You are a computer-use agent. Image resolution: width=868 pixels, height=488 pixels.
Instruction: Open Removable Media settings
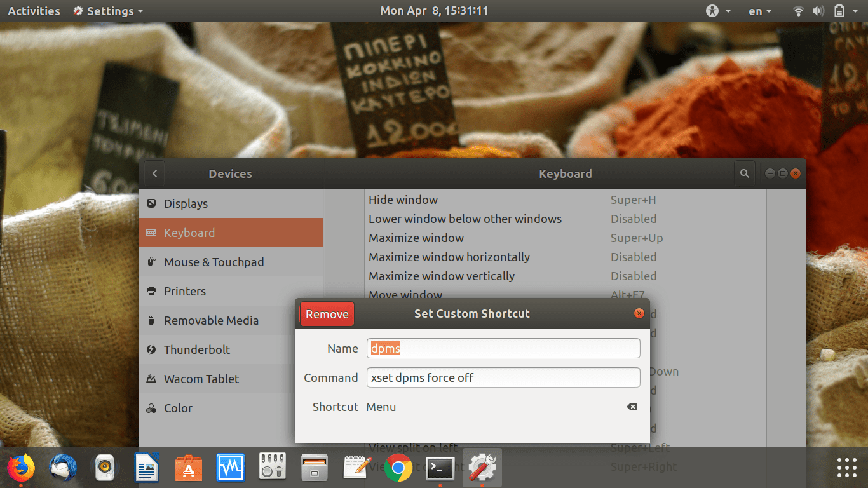pos(217,320)
